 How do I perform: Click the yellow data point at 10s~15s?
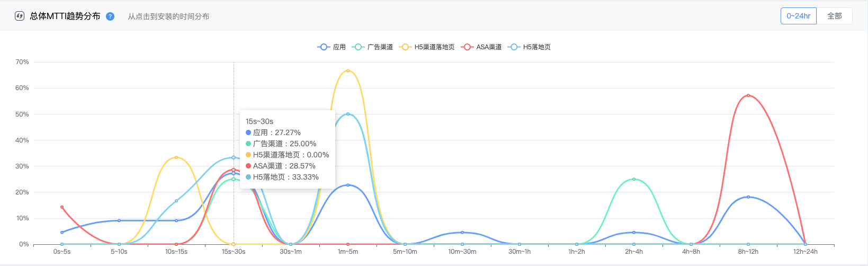(x=176, y=157)
